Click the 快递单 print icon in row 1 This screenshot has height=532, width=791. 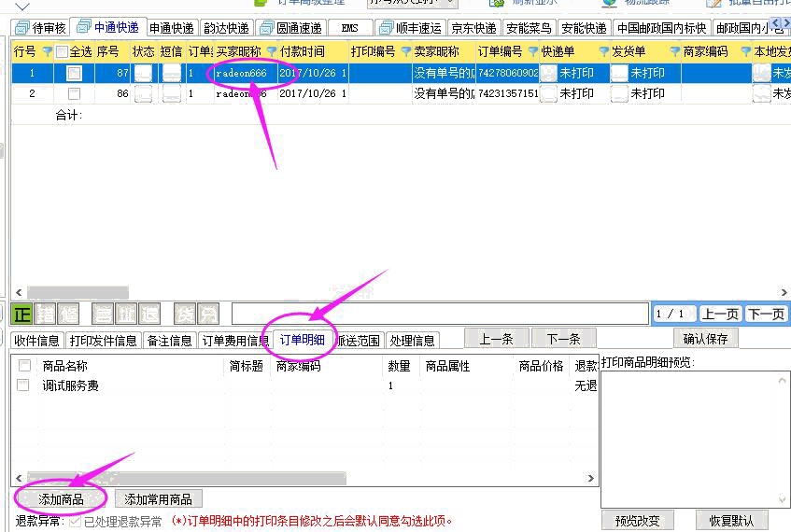(x=548, y=73)
